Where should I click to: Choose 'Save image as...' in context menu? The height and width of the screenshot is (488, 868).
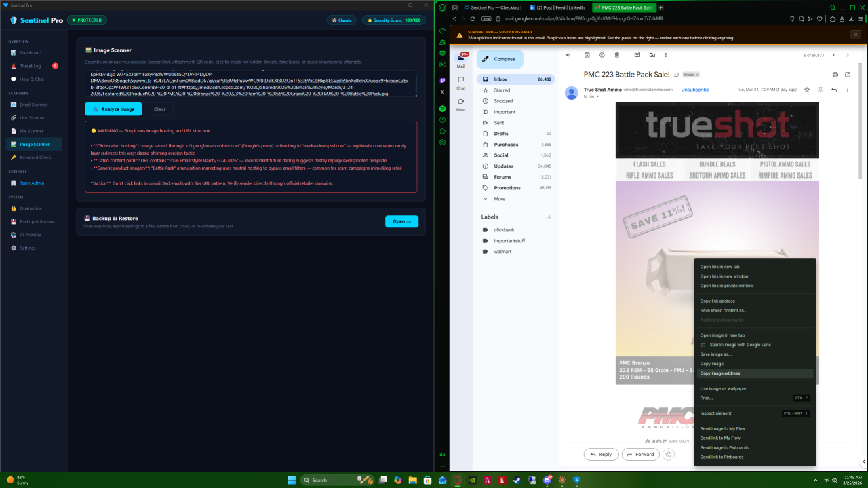click(755, 354)
